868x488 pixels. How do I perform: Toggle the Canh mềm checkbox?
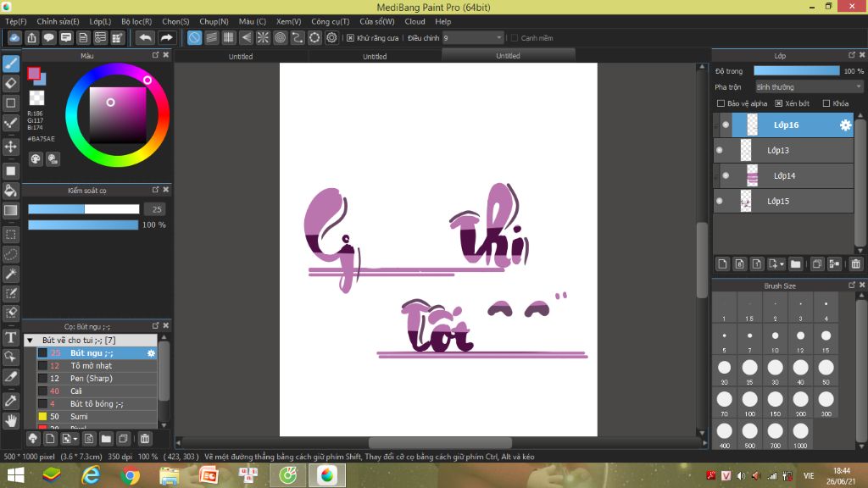tap(515, 38)
